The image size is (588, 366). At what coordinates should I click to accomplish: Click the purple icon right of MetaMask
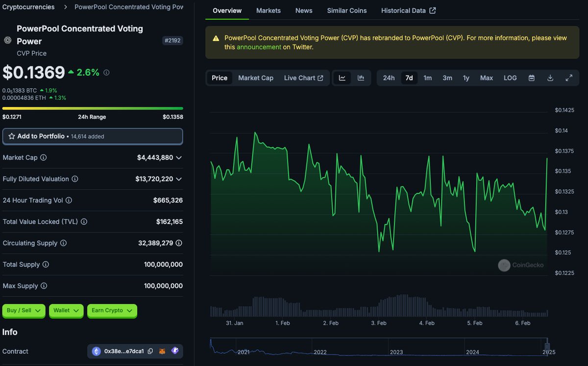(175, 351)
